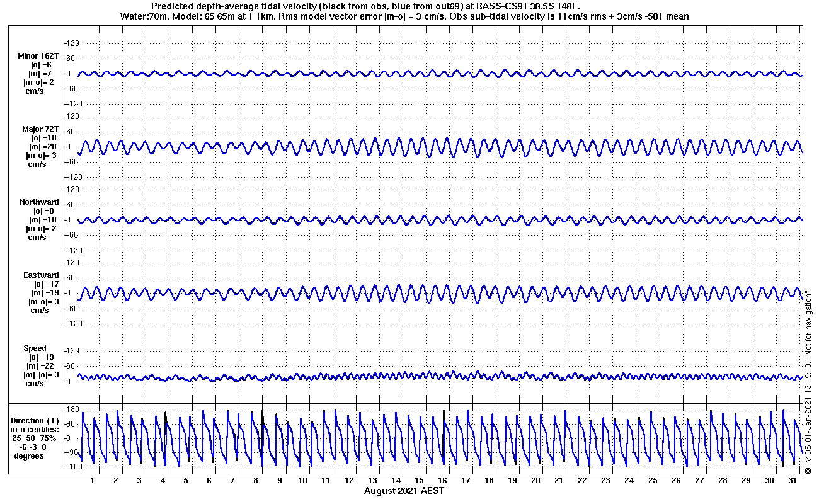The image size is (819, 504).
Task: Click day 31 on the date axis
Action: pyautogui.click(x=792, y=480)
